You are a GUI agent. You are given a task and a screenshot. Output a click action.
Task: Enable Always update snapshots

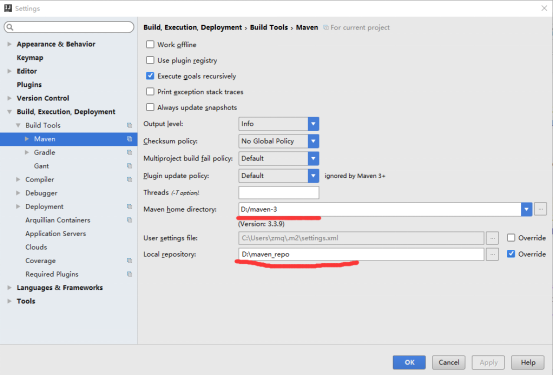pos(150,107)
